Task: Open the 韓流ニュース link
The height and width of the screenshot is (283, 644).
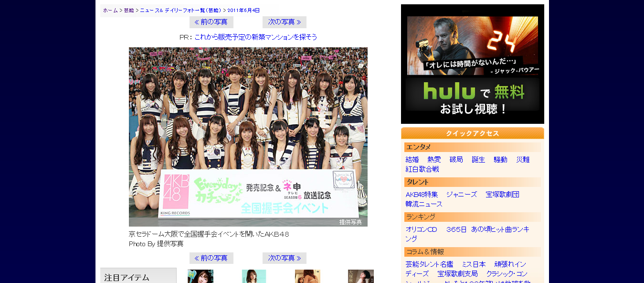Action: [x=424, y=204]
